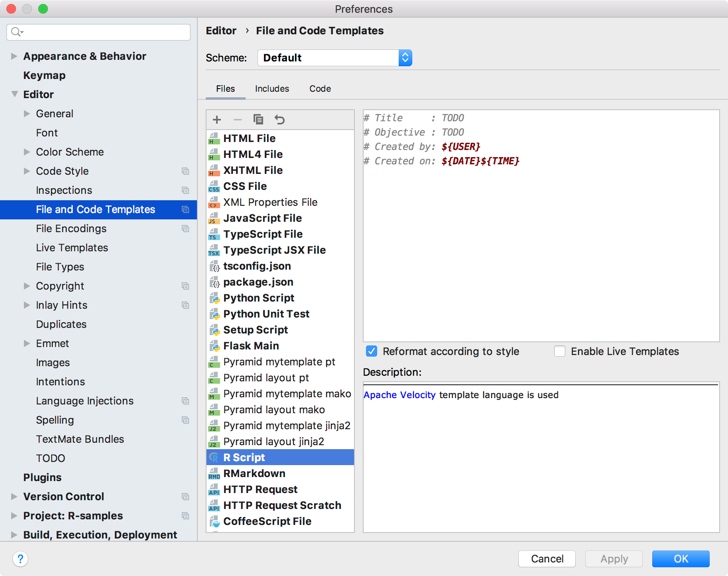The width and height of the screenshot is (728, 576).
Task: Open the Scheme dropdown
Action: click(405, 57)
